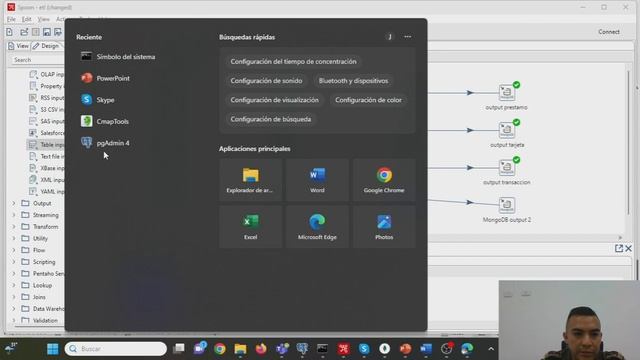The width and height of the screenshot is (640, 360).
Task: Select the Data Warehouse folder in tree
Action: click(x=43, y=309)
